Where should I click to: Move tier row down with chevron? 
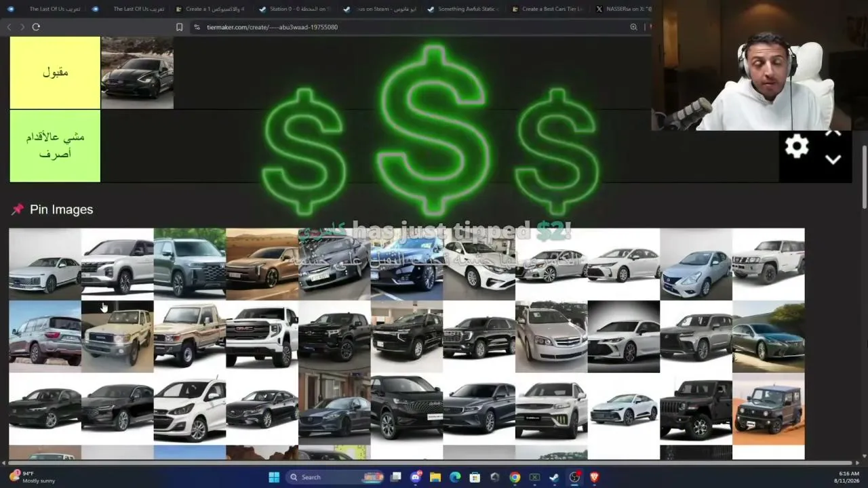pos(833,160)
